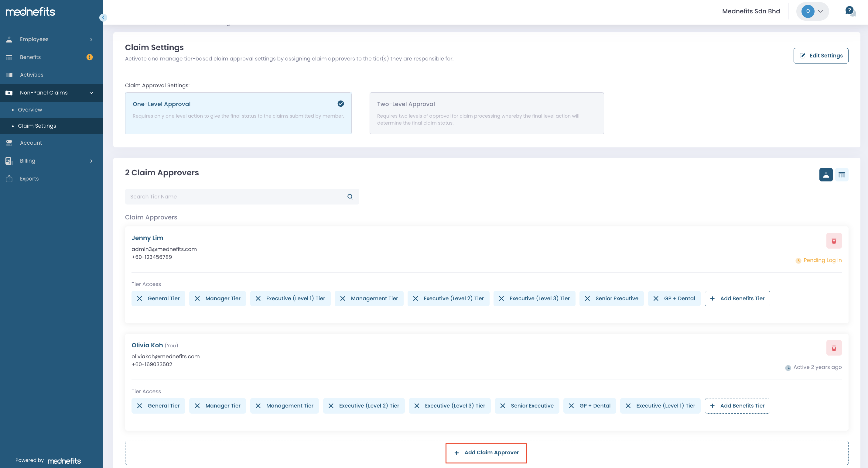
Task: Remove General Tier from Jenny Lim
Action: tap(139, 298)
